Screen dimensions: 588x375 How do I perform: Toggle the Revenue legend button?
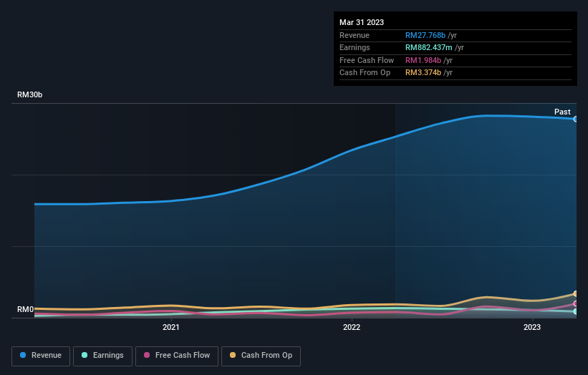click(41, 356)
